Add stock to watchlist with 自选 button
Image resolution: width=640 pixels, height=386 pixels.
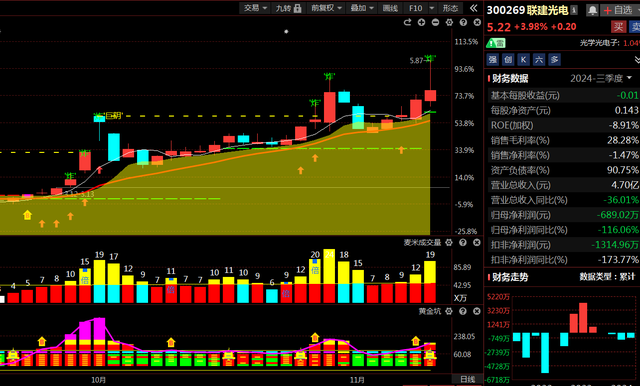pyautogui.click(x=620, y=10)
